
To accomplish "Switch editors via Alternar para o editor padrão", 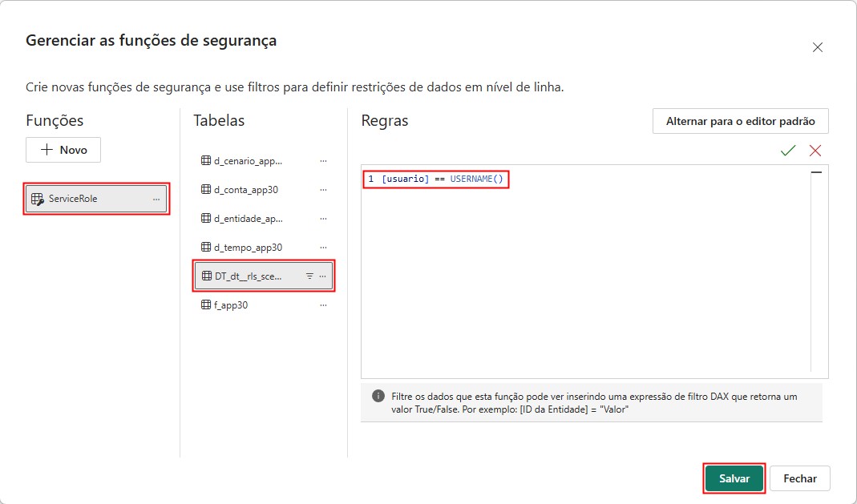I will 740,121.
